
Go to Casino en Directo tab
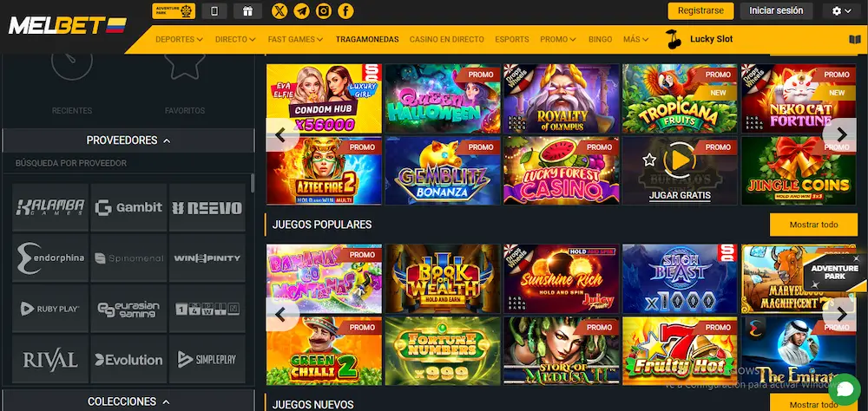pos(447,39)
